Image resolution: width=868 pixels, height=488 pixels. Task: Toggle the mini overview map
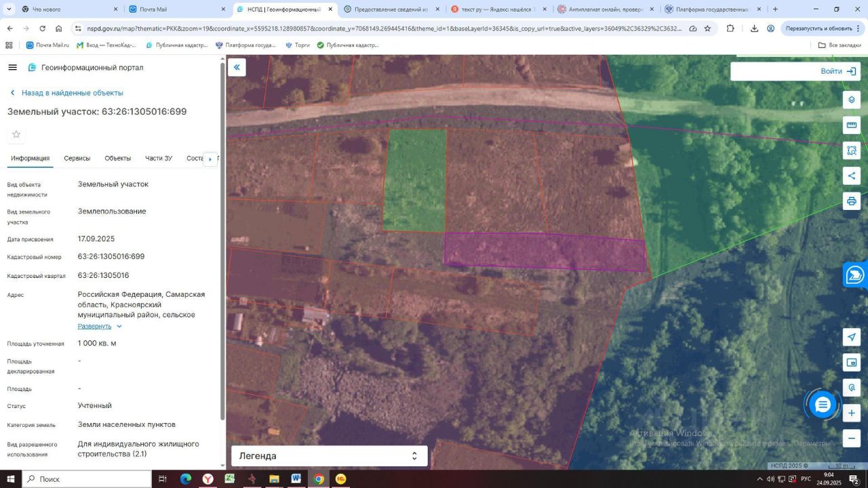tap(852, 363)
